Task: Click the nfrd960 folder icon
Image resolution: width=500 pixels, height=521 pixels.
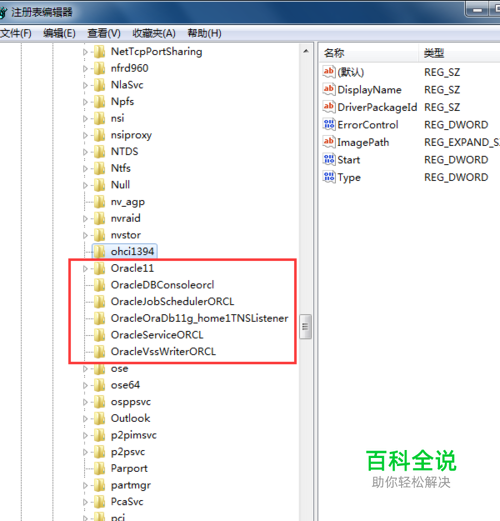Action: [99, 68]
